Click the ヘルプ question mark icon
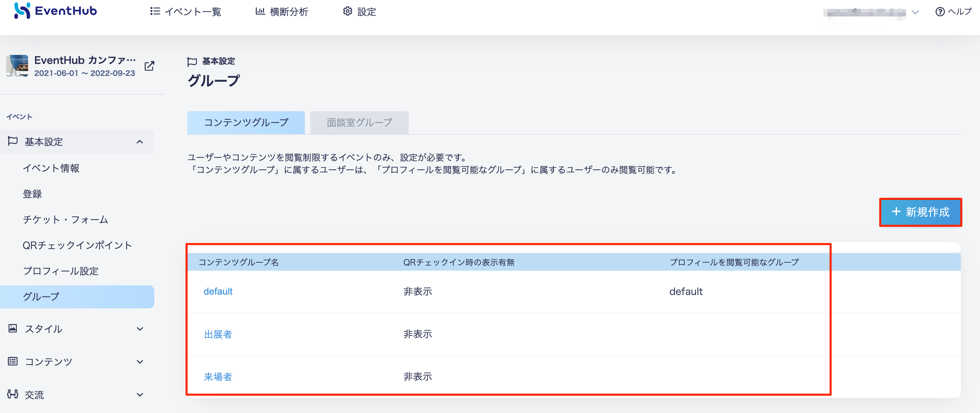 tap(940, 12)
